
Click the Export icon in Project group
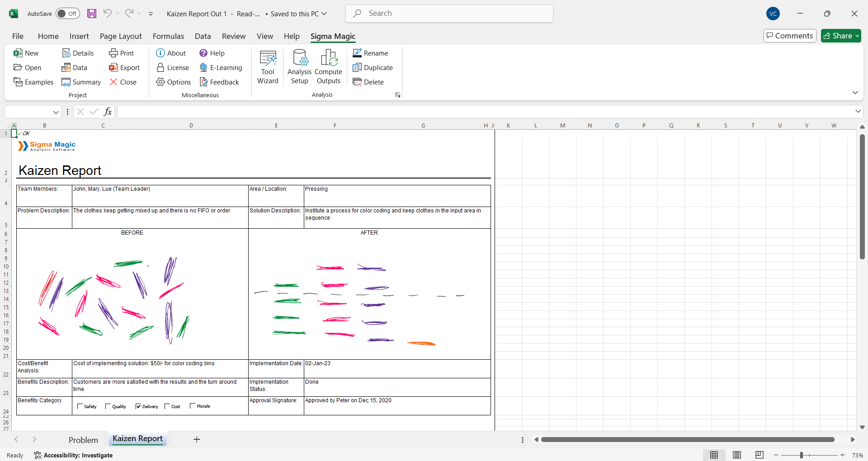click(x=113, y=68)
